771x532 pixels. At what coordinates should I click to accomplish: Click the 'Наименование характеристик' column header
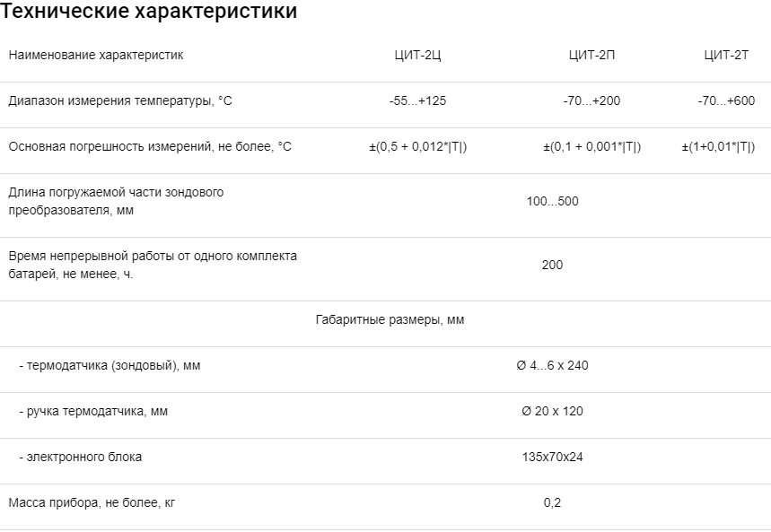click(x=96, y=56)
